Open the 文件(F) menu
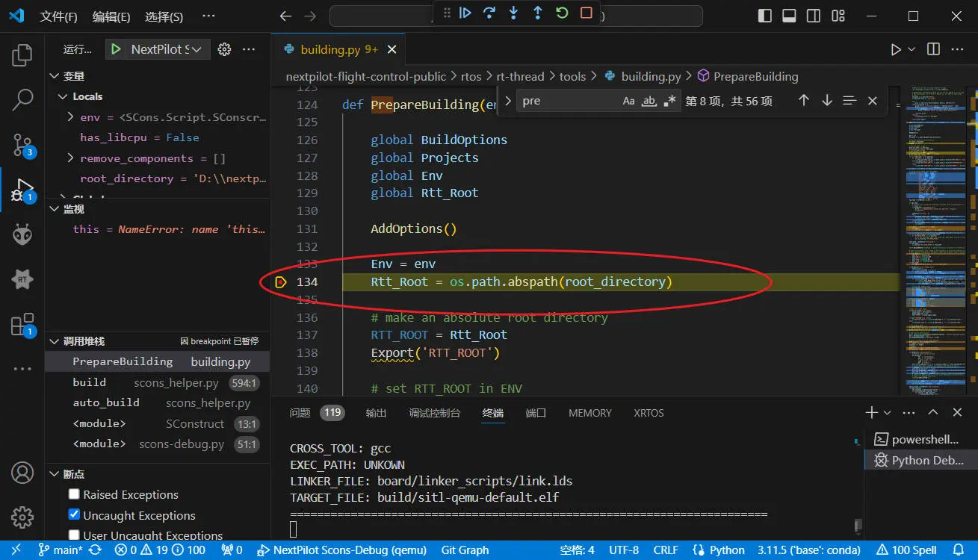 tap(58, 16)
